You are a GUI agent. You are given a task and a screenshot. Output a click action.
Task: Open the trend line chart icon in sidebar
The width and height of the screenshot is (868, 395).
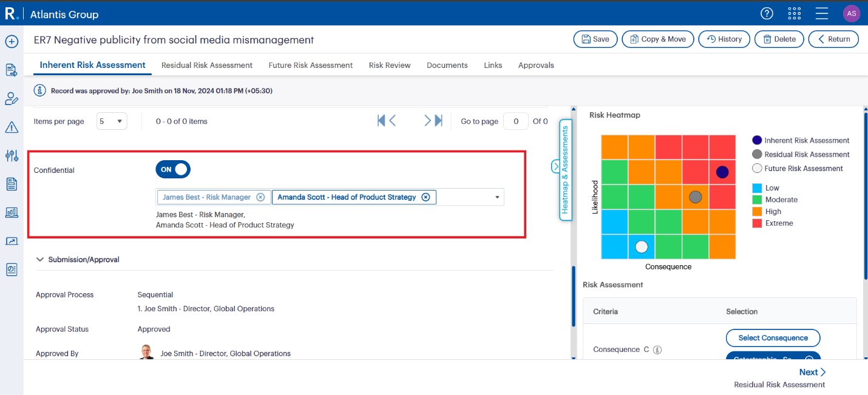tap(12, 241)
